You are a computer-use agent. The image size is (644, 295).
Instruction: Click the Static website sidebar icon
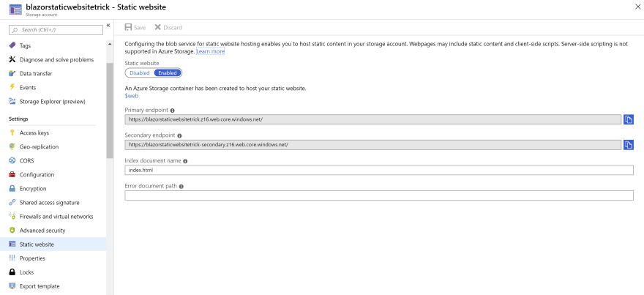(12, 244)
